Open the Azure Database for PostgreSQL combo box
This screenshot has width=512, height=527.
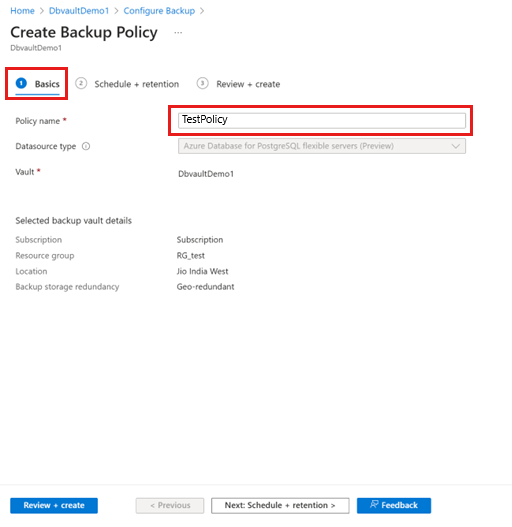(322, 146)
